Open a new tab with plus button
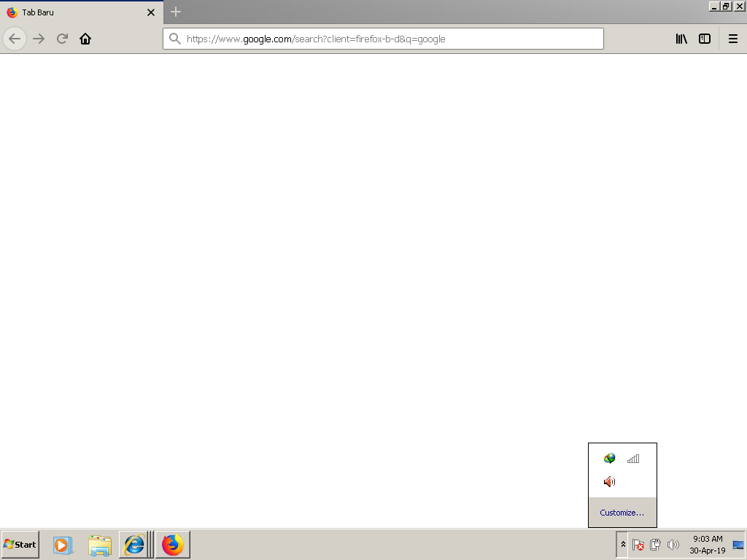 176,12
